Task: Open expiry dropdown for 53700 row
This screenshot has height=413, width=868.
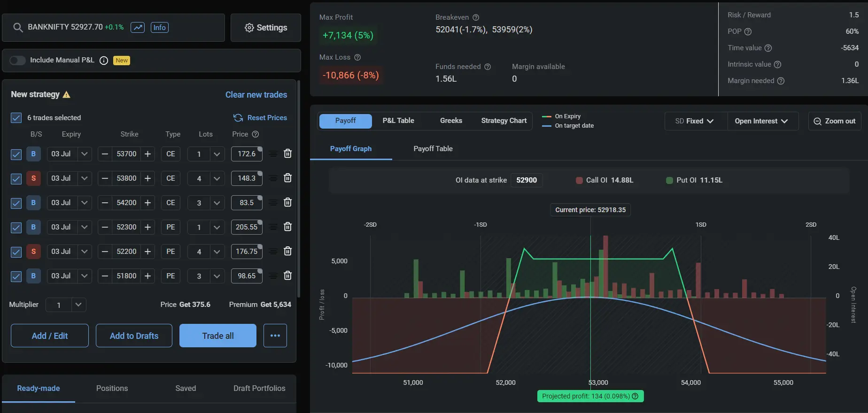Action: (84, 154)
